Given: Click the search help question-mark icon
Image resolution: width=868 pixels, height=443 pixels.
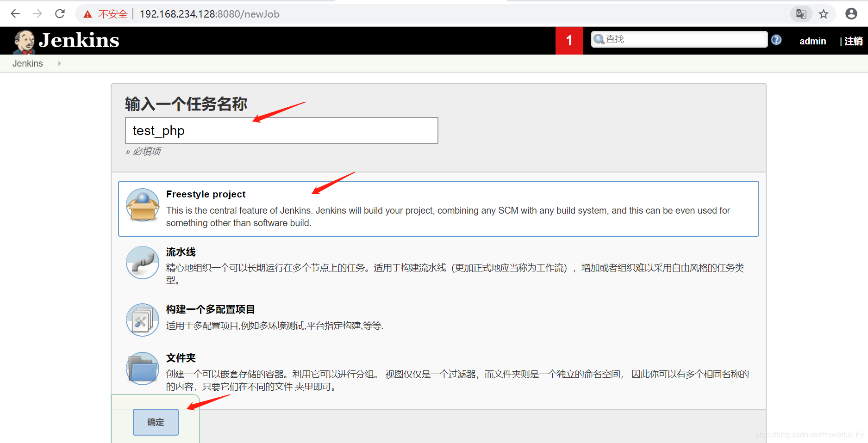Looking at the screenshot, I should tap(776, 40).
